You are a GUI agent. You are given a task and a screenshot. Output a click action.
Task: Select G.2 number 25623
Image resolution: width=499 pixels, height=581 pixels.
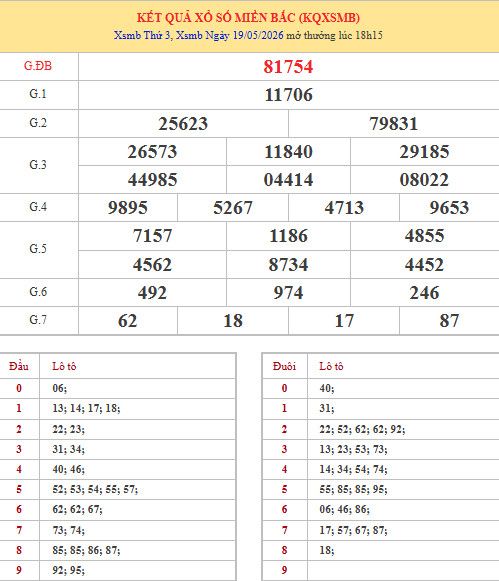pyautogui.click(x=183, y=124)
